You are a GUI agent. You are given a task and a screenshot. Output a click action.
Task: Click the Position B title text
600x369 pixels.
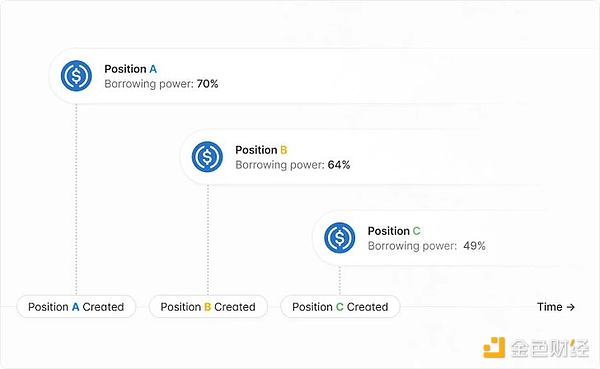pyautogui.click(x=261, y=150)
